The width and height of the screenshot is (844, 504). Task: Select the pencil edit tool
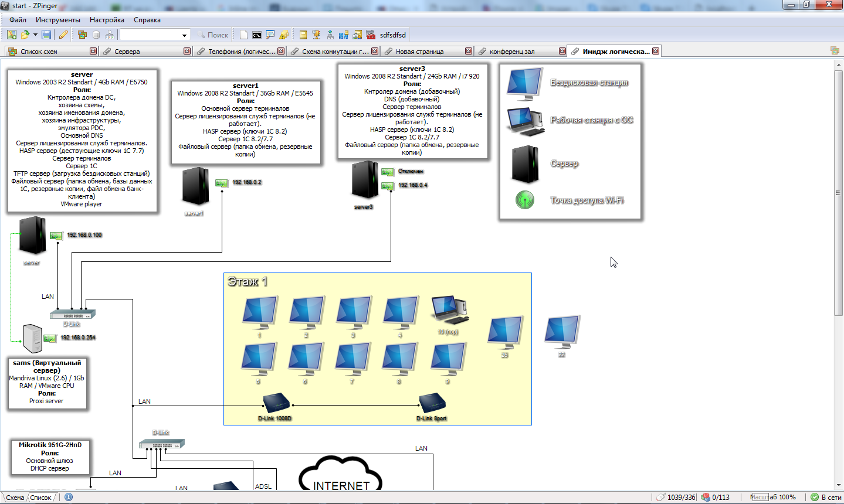pos(63,35)
